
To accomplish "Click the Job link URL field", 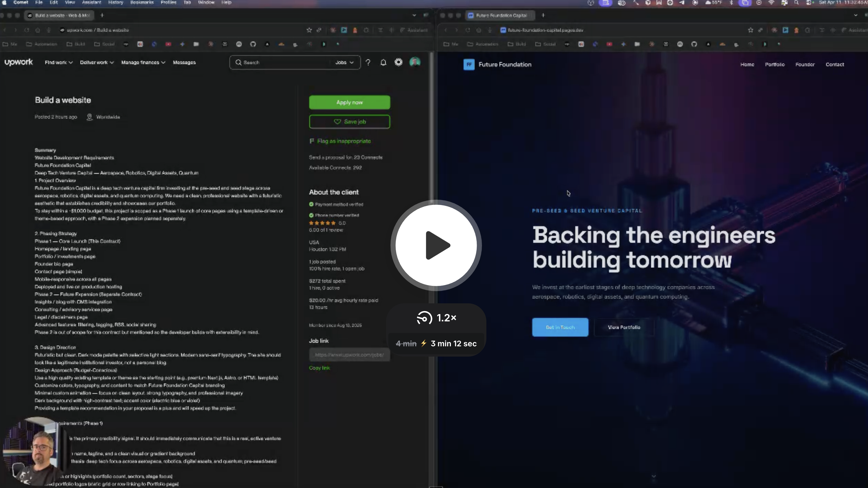I will [349, 355].
